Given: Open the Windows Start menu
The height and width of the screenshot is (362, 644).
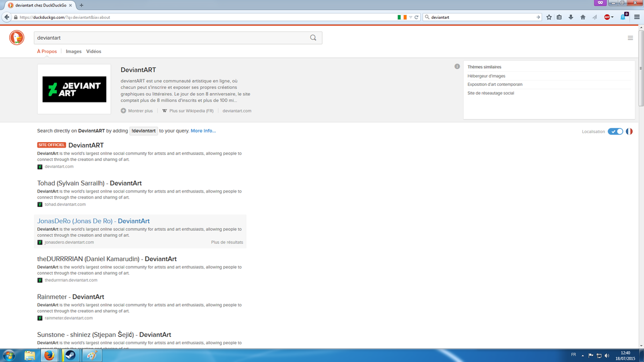Looking at the screenshot, I should tap(9, 356).
